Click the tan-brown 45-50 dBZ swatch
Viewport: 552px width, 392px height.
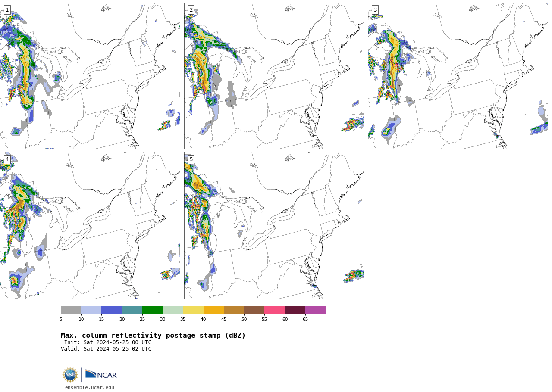point(234,310)
